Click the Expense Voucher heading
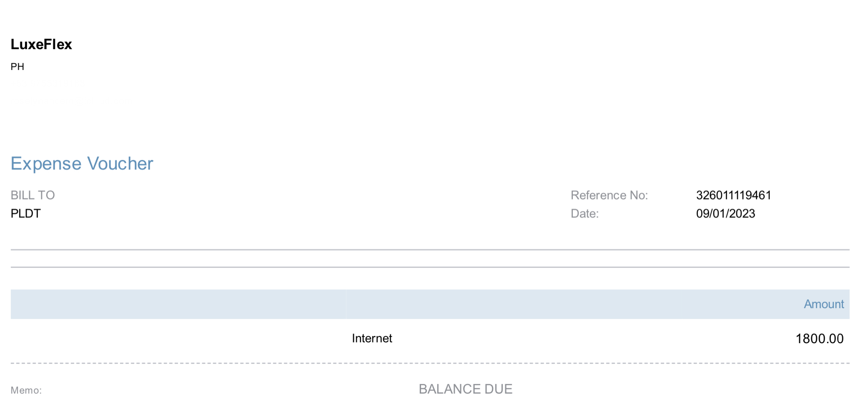This screenshot has width=868, height=419. 82,164
